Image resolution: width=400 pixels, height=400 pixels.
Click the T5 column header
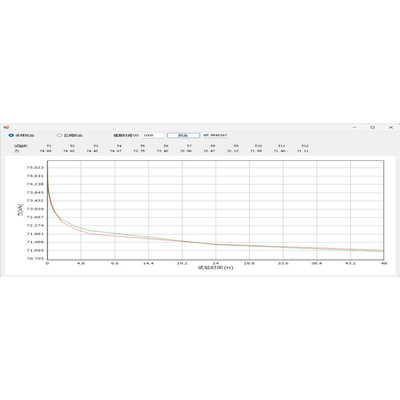[143, 146]
